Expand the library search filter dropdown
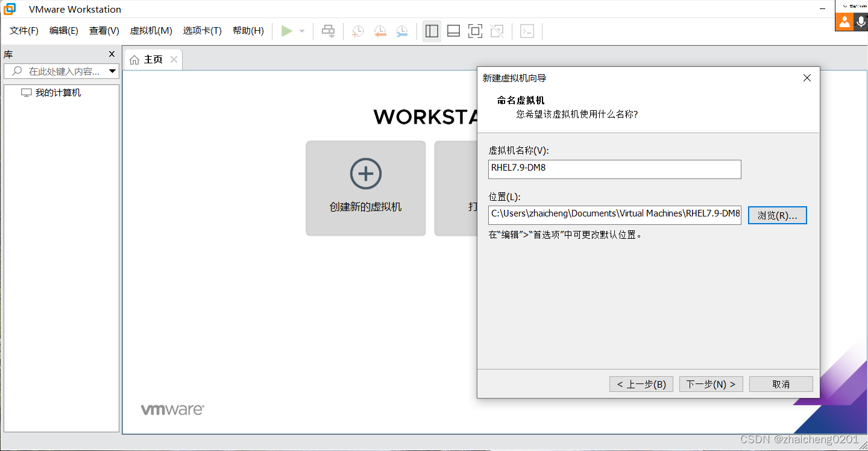Viewport: 868px width, 451px height. point(112,71)
